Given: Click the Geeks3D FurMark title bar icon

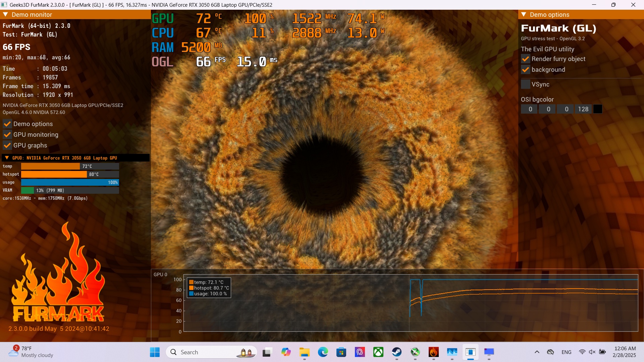Looking at the screenshot, I should coord(4,5).
